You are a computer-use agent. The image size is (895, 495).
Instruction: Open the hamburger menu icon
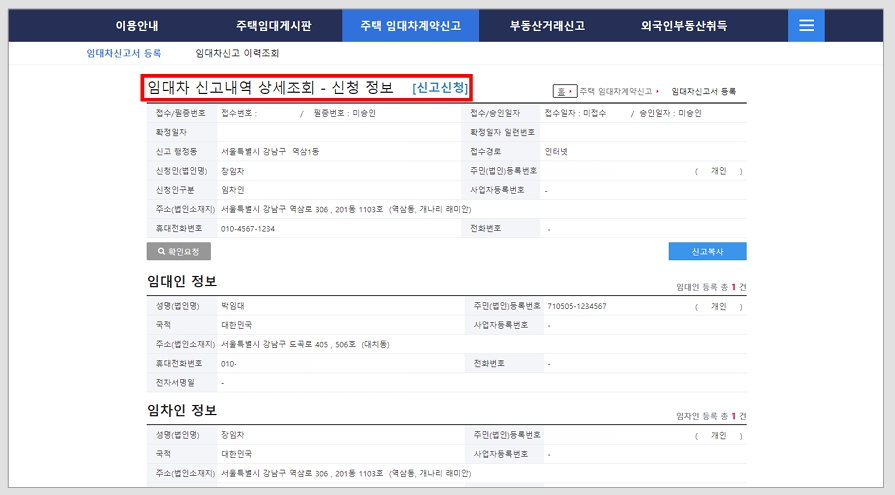(806, 25)
